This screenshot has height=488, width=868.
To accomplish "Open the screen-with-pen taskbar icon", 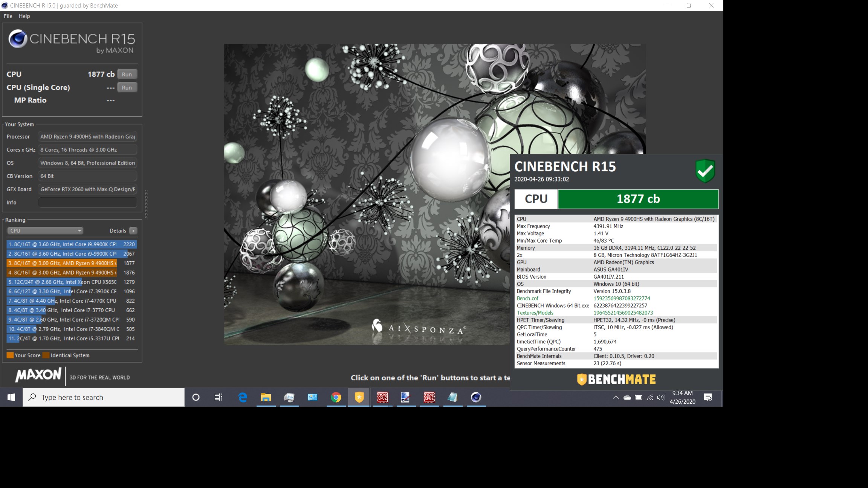I will tap(405, 397).
